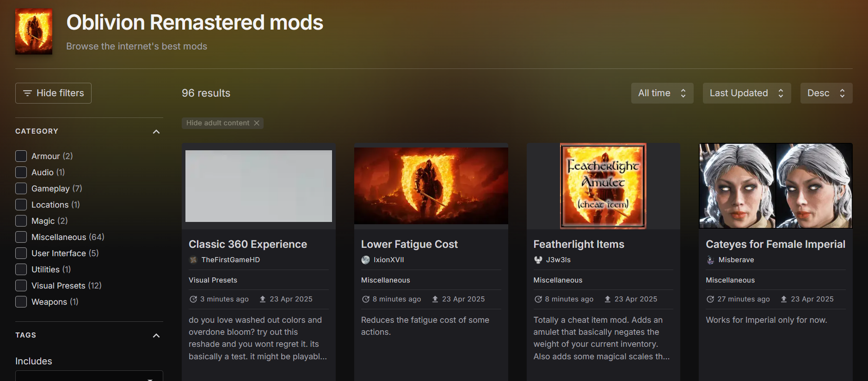Open the Desc sort order dropdown
Screen dimensions: 868x381
pos(826,93)
